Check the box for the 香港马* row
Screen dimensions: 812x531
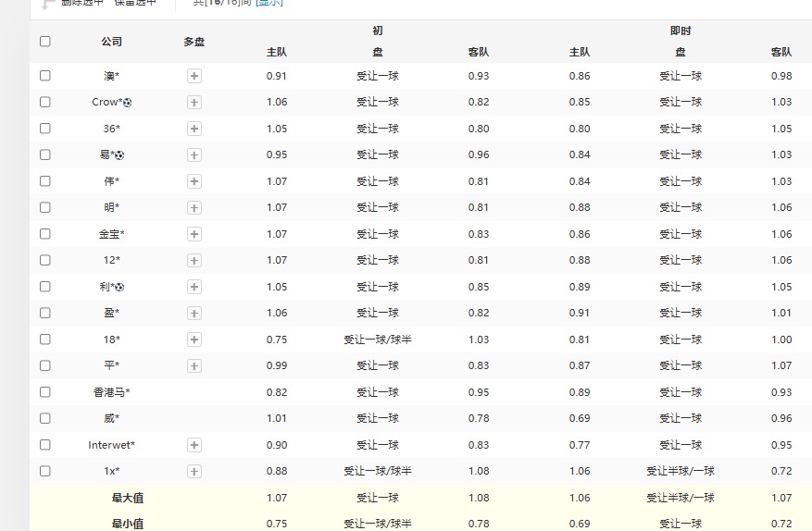(45, 392)
